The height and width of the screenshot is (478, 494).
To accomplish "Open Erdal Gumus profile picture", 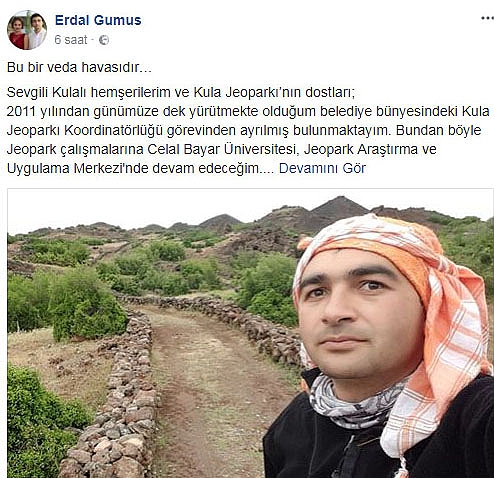I will pyautogui.click(x=27, y=30).
